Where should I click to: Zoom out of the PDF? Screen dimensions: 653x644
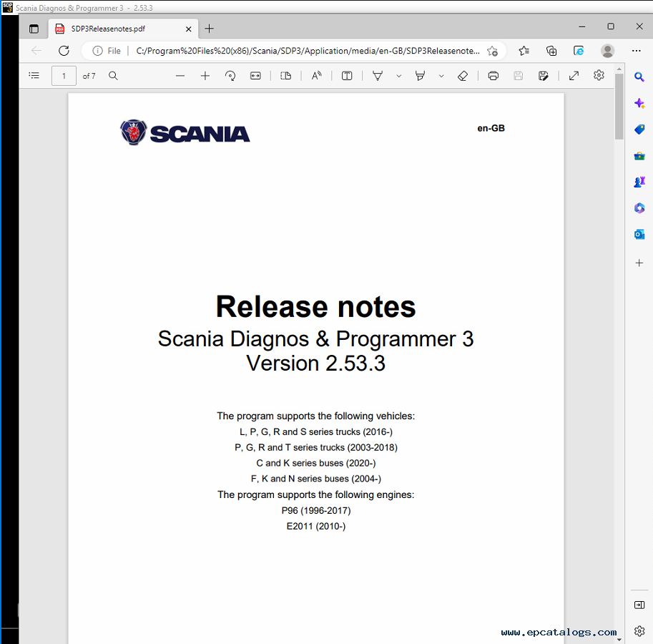click(180, 76)
